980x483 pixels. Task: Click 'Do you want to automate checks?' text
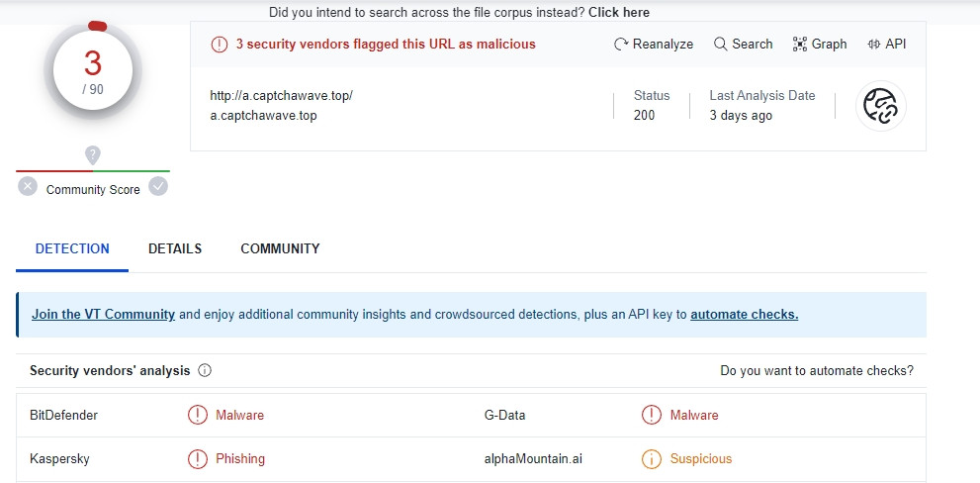coord(817,371)
